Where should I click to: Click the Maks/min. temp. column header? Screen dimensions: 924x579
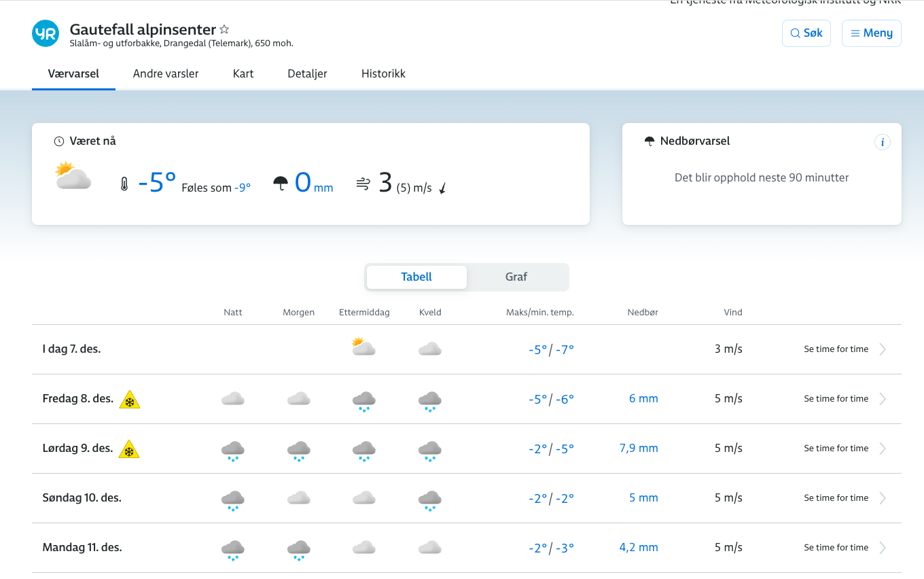click(x=540, y=313)
